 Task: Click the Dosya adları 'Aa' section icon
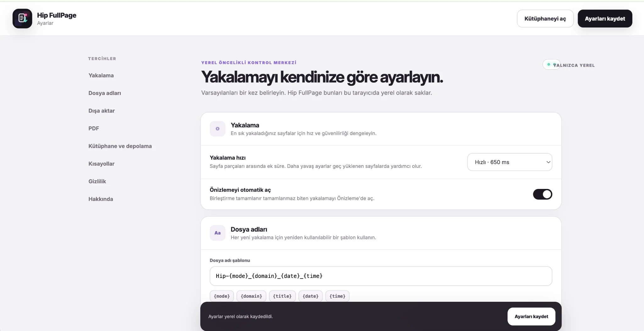(x=218, y=233)
